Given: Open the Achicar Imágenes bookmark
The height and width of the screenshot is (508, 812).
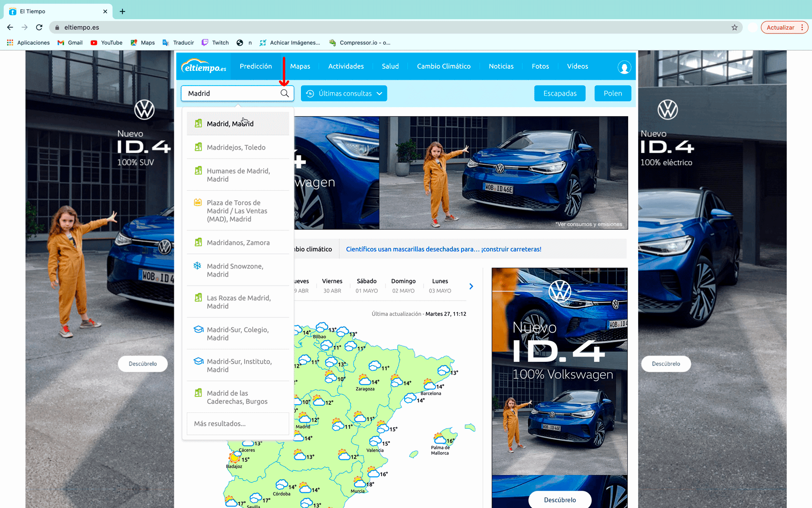Looking at the screenshot, I should 290,43.
